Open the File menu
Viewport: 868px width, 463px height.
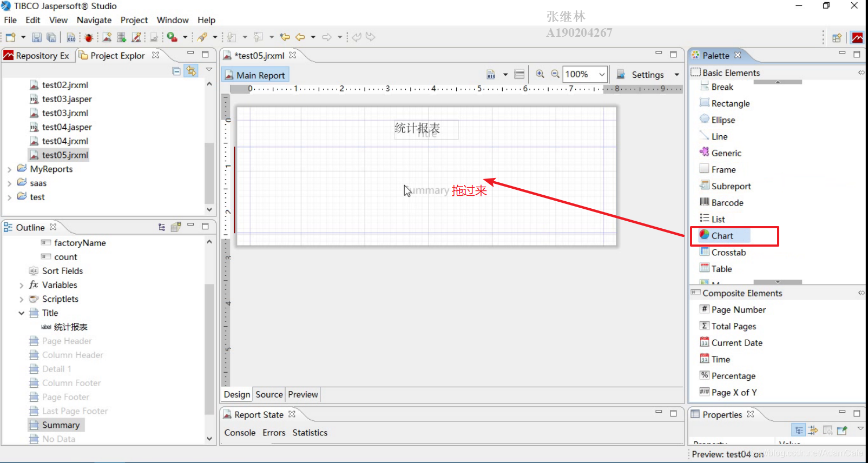[x=10, y=20]
